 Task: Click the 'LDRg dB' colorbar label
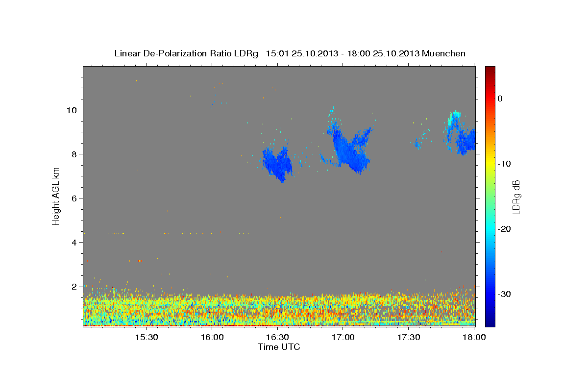point(515,197)
